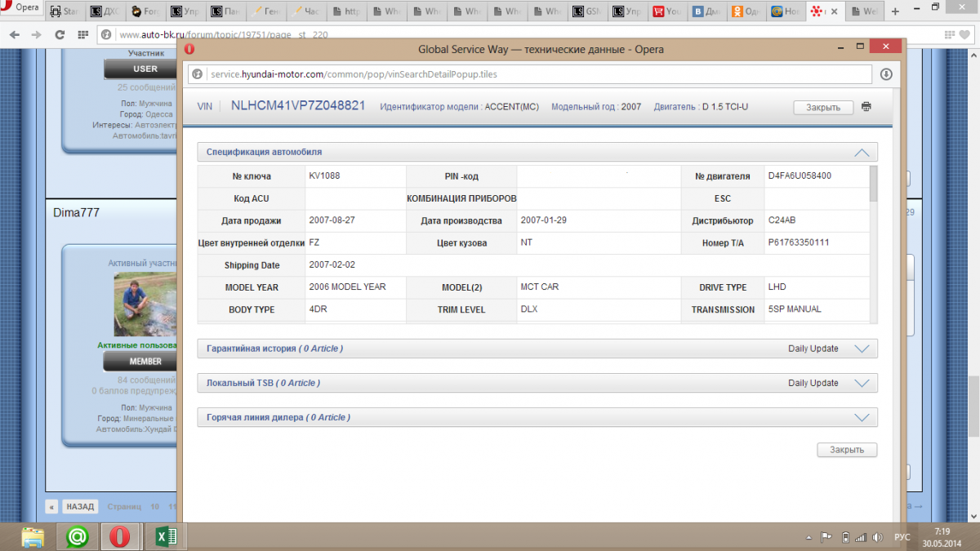Select the transmission value 5SP MANUAL

(x=795, y=309)
